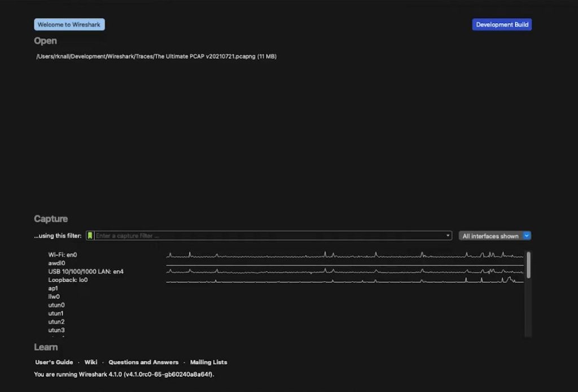Select the Loopback: lo0 interface
The height and width of the screenshot is (392, 578).
(68, 280)
